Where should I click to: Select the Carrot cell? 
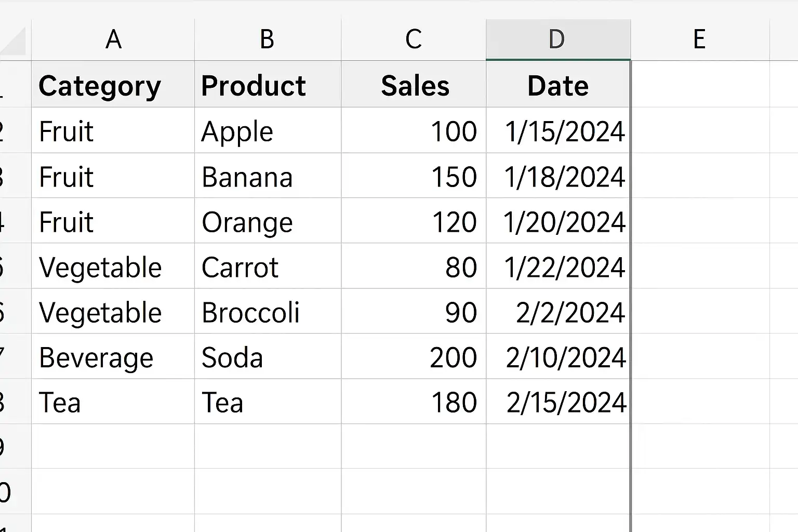tap(268, 266)
